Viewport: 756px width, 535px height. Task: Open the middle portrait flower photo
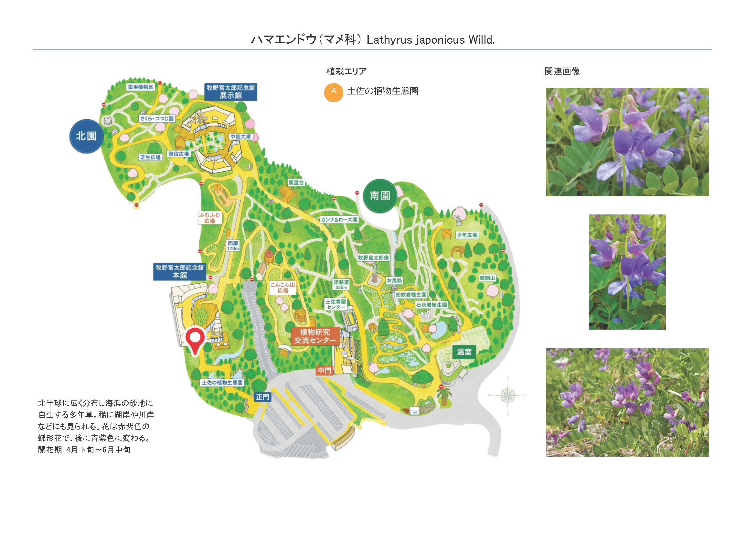click(x=627, y=272)
